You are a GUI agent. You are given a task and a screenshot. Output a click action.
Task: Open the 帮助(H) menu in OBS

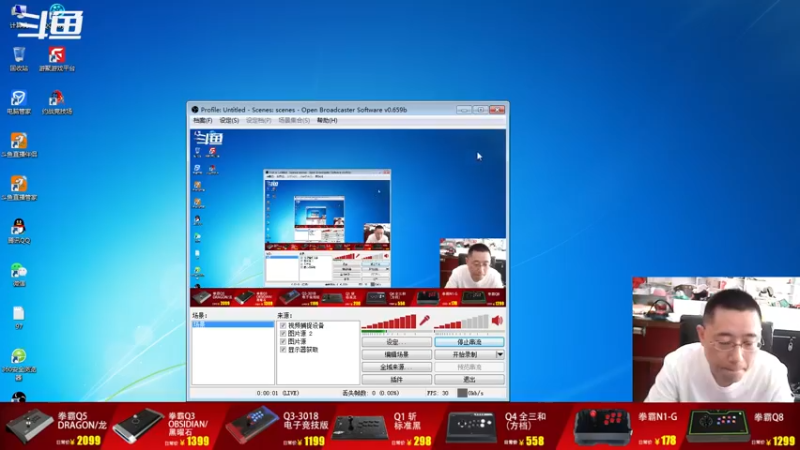click(x=327, y=120)
